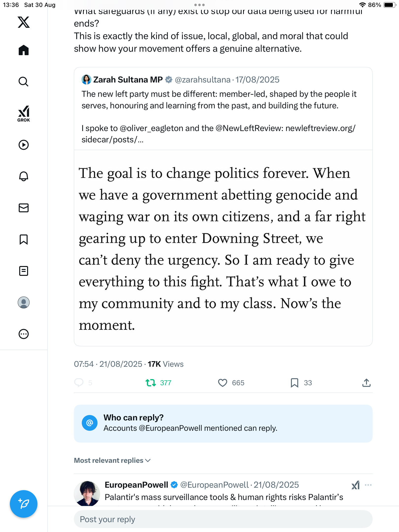Open Direct Messages envelope icon
Viewport: 399px width, 532px height.
point(24,208)
